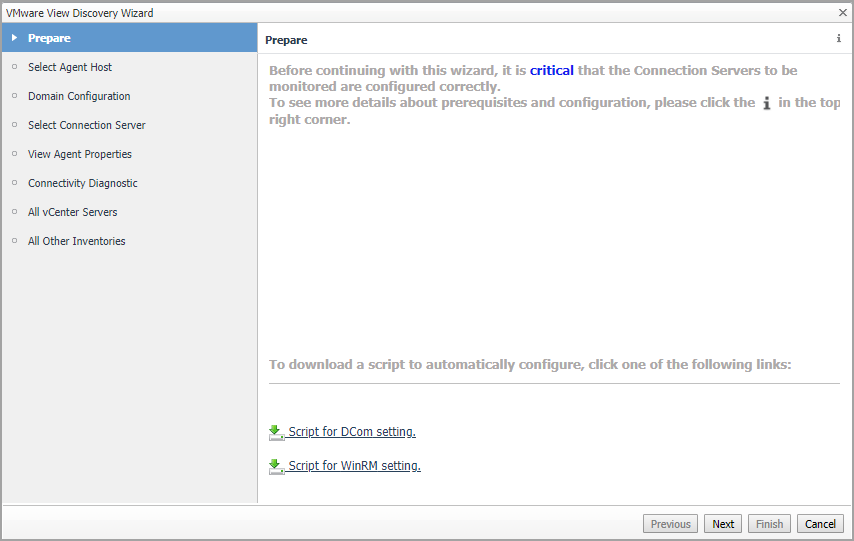
Task: Switch to Select Connection Server step
Action: (x=87, y=125)
